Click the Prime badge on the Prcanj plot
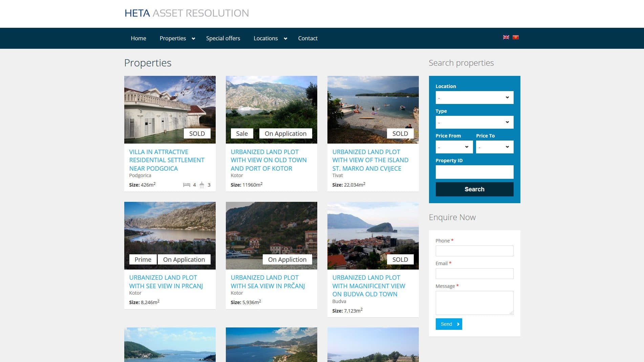644x362 pixels. 143,259
